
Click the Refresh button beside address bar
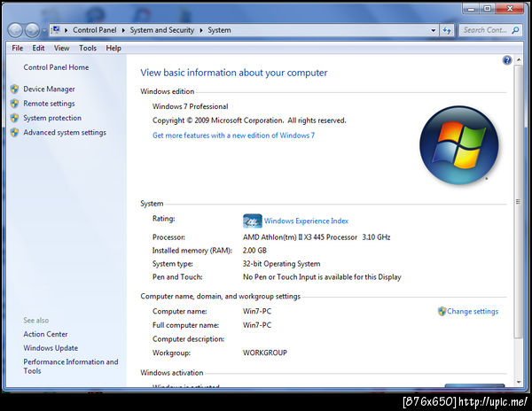447,30
